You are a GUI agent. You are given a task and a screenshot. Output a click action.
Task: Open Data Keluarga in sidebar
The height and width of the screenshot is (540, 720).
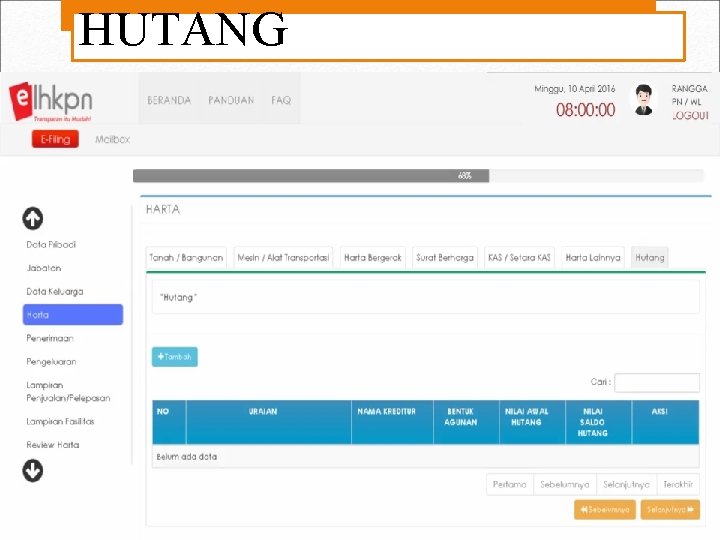55,291
